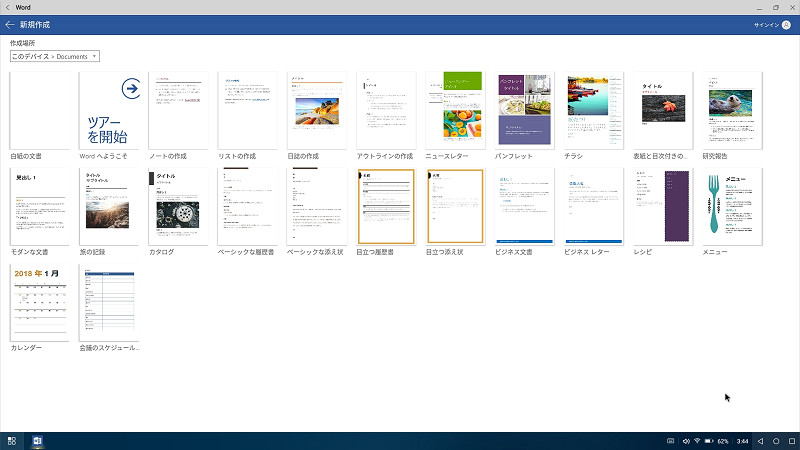Choose the ニュースレター template
The height and width of the screenshot is (450, 800).
tap(456, 111)
